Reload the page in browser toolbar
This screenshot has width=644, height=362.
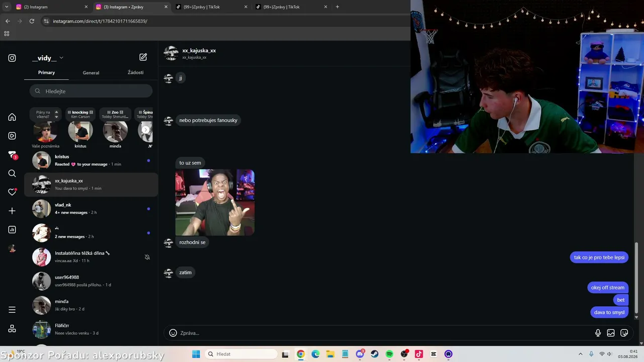pyautogui.click(x=32, y=21)
